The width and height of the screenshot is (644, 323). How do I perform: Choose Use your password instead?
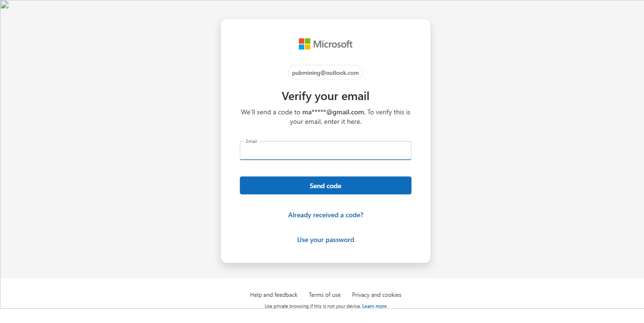pos(325,240)
